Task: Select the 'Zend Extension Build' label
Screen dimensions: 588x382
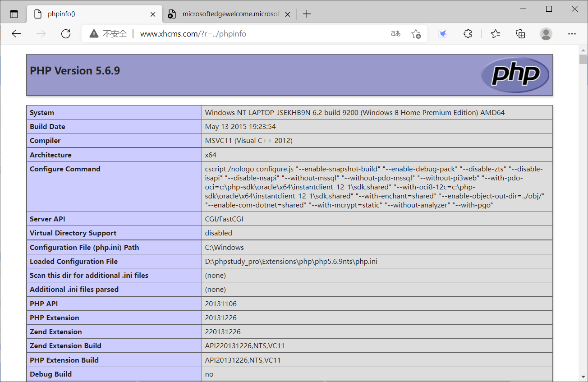Action: (65, 345)
